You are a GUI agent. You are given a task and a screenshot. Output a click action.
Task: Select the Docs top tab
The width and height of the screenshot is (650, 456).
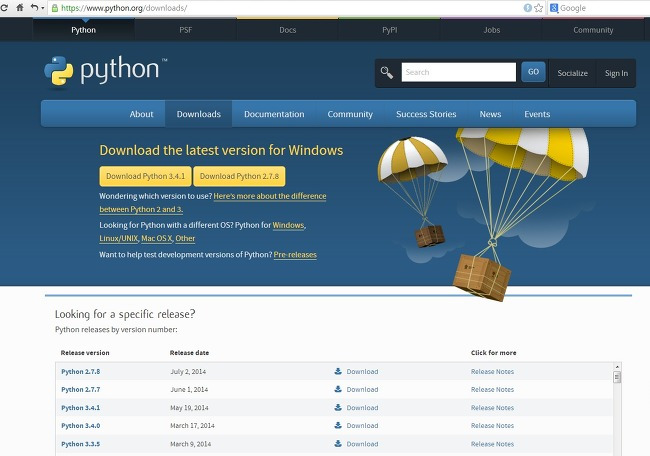click(x=287, y=30)
